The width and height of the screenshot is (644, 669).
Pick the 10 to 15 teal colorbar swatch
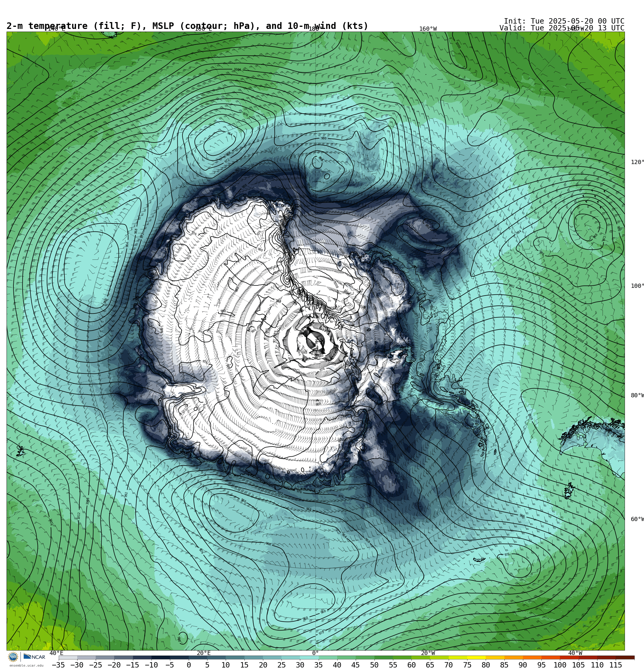pos(235,657)
